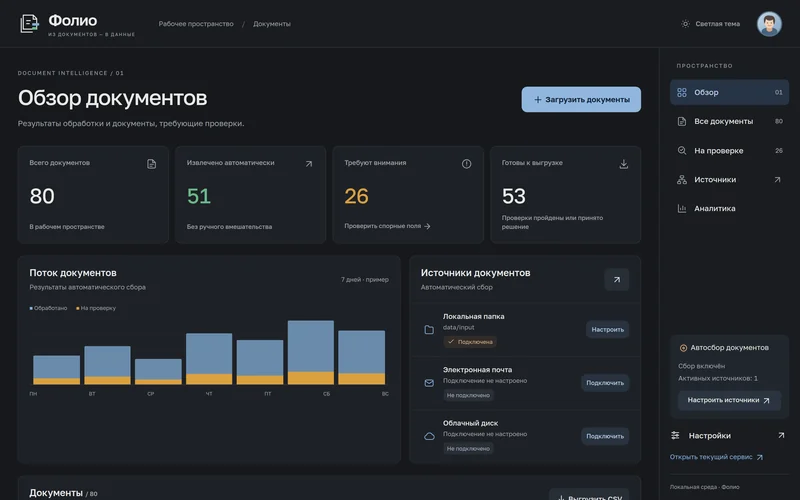This screenshot has height=500, width=800.
Task: Click the Все документы file icon
Action: pos(682,121)
